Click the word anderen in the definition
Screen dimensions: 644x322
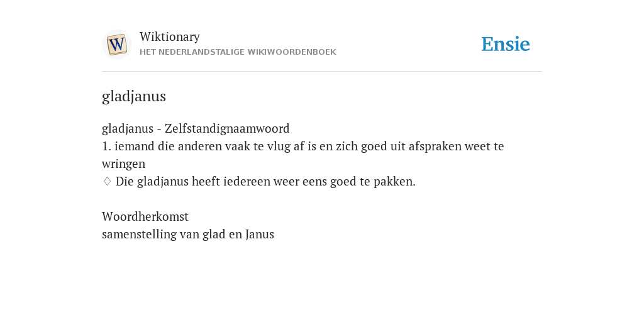click(x=199, y=146)
